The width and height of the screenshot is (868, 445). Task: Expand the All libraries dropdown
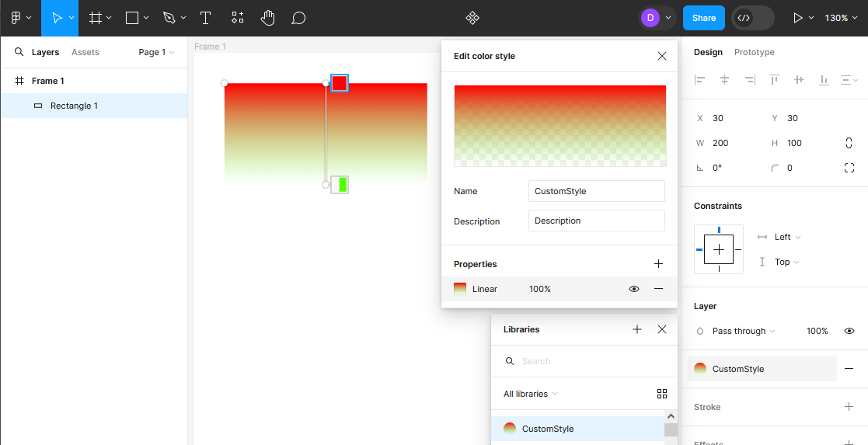(530, 394)
